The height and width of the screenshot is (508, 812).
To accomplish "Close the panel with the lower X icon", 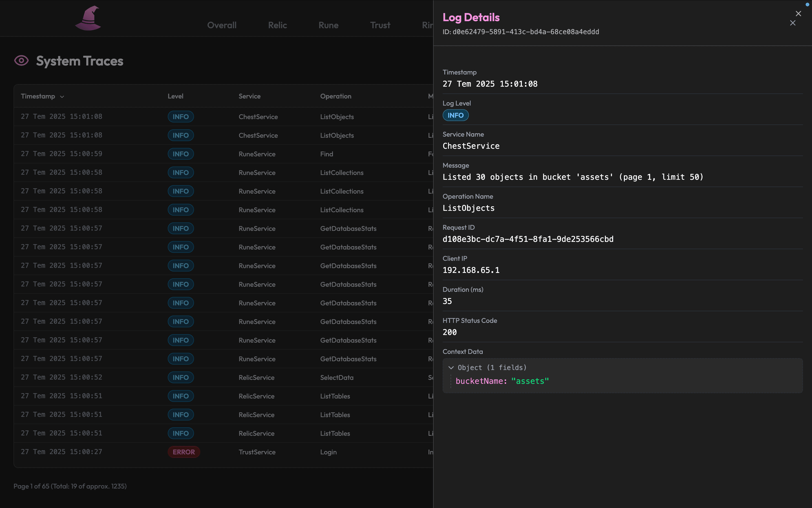I will [793, 23].
